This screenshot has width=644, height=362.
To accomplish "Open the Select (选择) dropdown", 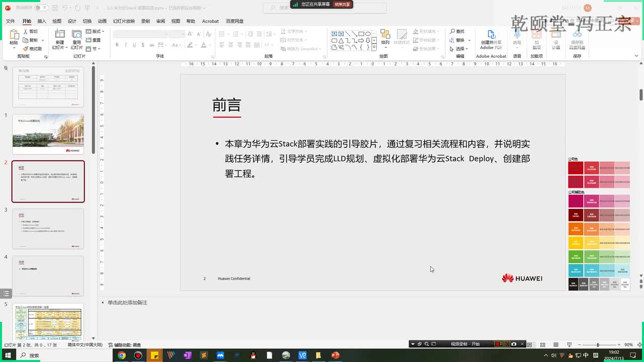I will click(458, 49).
